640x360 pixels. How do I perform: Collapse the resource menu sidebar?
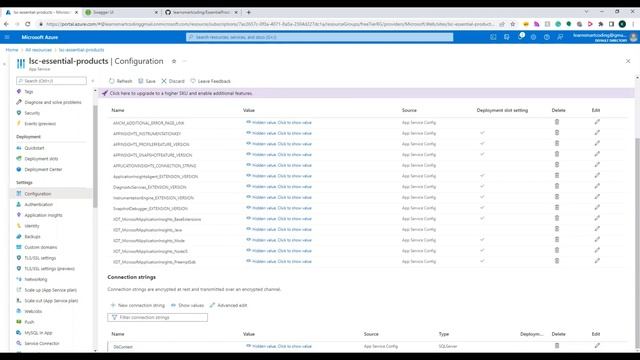click(93, 81)
